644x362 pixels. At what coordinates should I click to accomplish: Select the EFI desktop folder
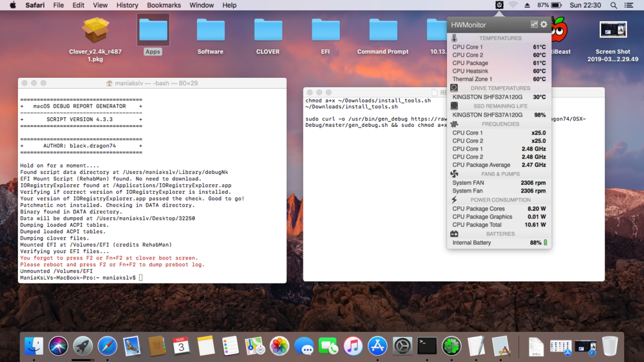click(325, 35)
